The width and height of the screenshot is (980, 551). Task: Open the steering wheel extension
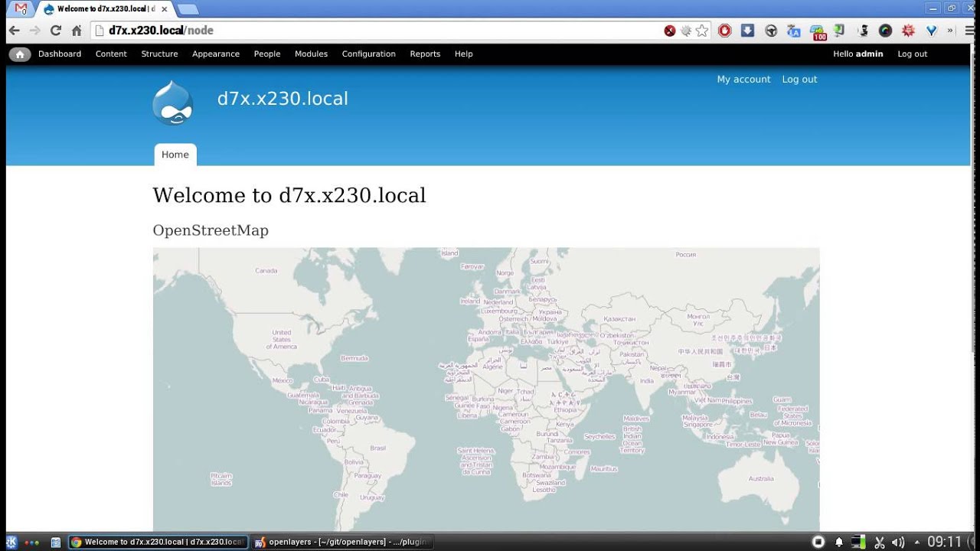coord(771,31)
